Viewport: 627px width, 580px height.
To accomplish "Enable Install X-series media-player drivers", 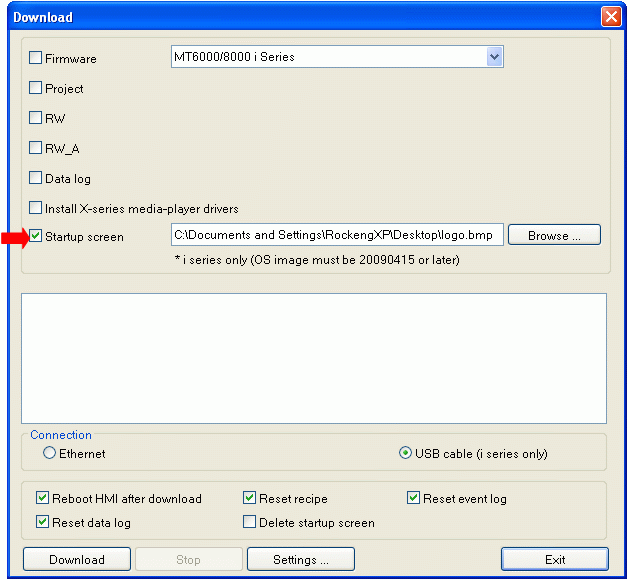I will [x=35, y=208].
